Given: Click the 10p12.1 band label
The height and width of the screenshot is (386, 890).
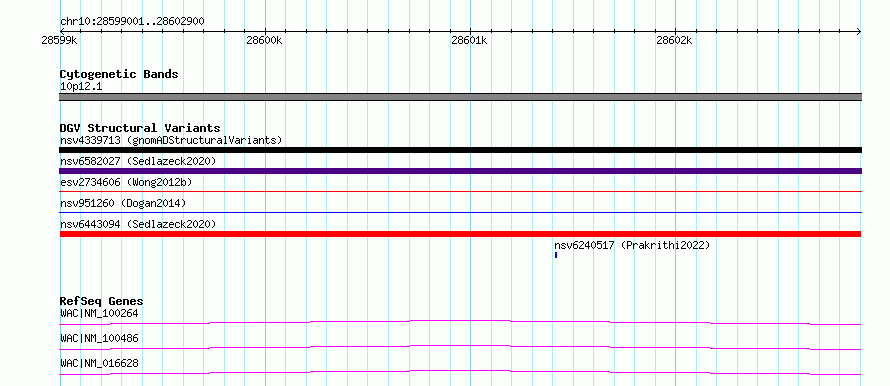Looking at the screenshot, I should click(x=81, y=86).
